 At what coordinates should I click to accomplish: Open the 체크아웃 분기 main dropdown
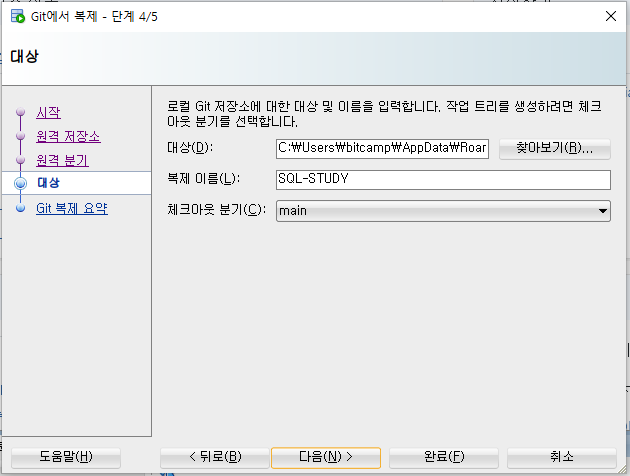(443, 211)
